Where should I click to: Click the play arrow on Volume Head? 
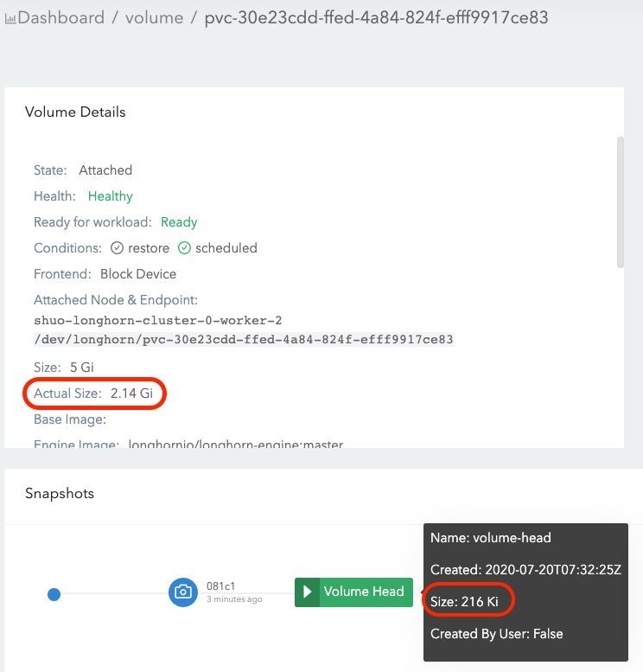point(307,592)
